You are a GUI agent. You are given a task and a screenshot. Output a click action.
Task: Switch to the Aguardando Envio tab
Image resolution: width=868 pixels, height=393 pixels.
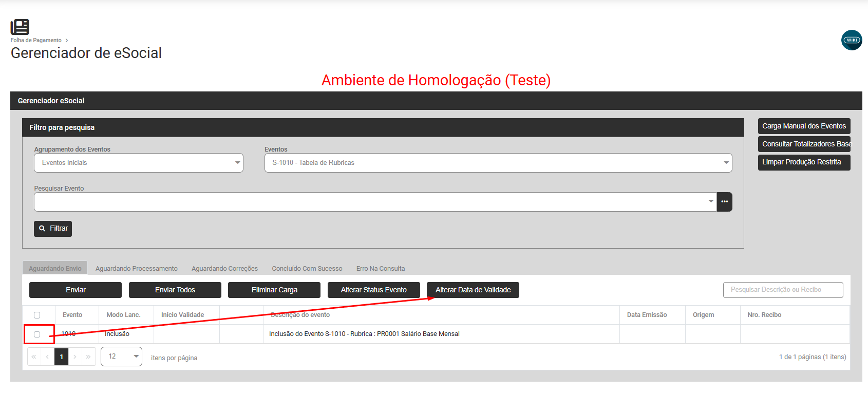click(x=55, y=268)
